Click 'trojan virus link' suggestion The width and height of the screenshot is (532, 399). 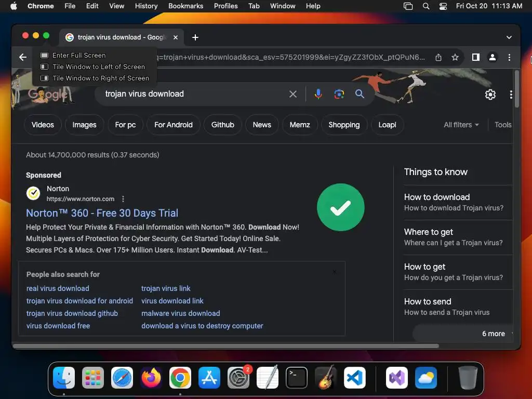[x=166, y=288]
